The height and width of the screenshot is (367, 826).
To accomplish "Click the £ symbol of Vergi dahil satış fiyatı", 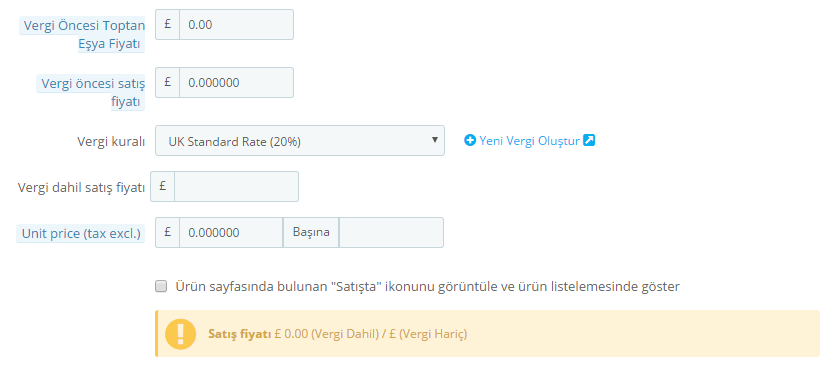I will tap(163, 186).
